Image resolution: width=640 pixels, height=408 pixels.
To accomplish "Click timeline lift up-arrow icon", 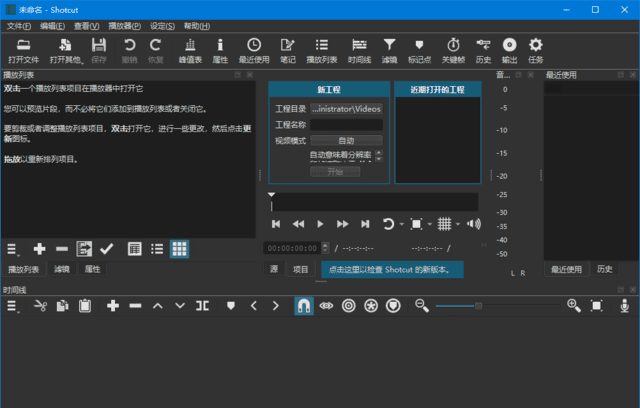I will tap(158, 306).
